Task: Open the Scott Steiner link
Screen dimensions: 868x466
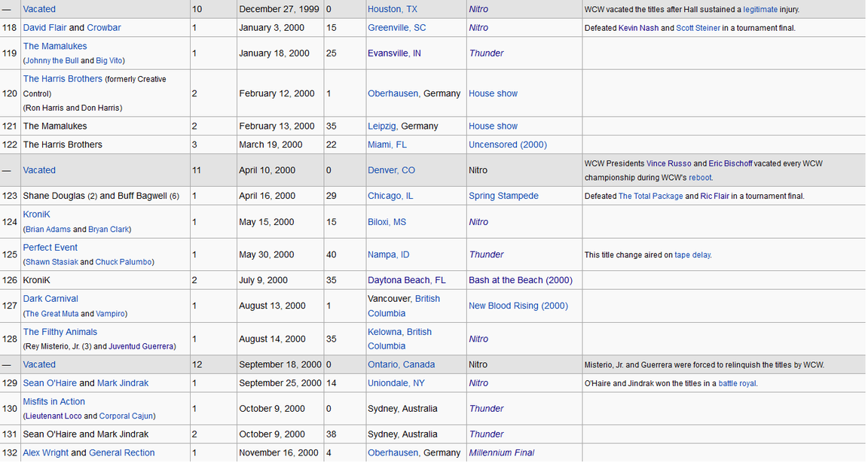Action: [698, 28]
